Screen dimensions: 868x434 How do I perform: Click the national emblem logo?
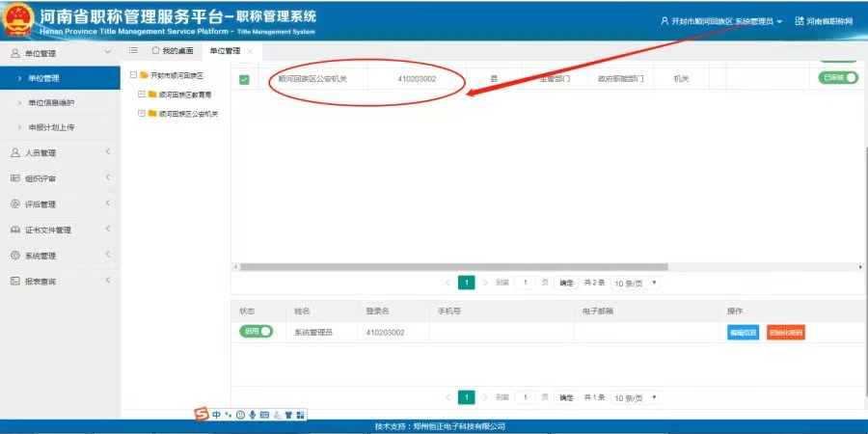[18, 20]
